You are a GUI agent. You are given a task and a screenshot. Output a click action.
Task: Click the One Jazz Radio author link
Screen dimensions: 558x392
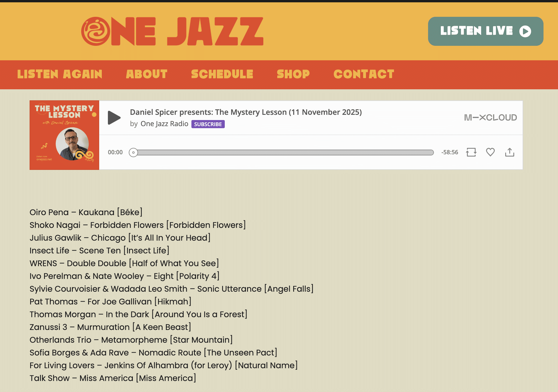(x=164, y=124)
